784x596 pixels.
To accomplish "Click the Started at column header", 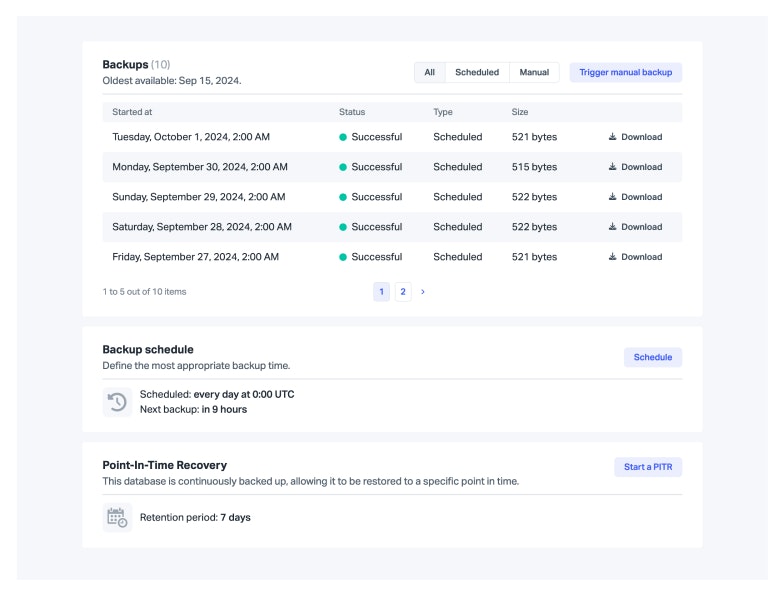I will click(x=132, y=112).
